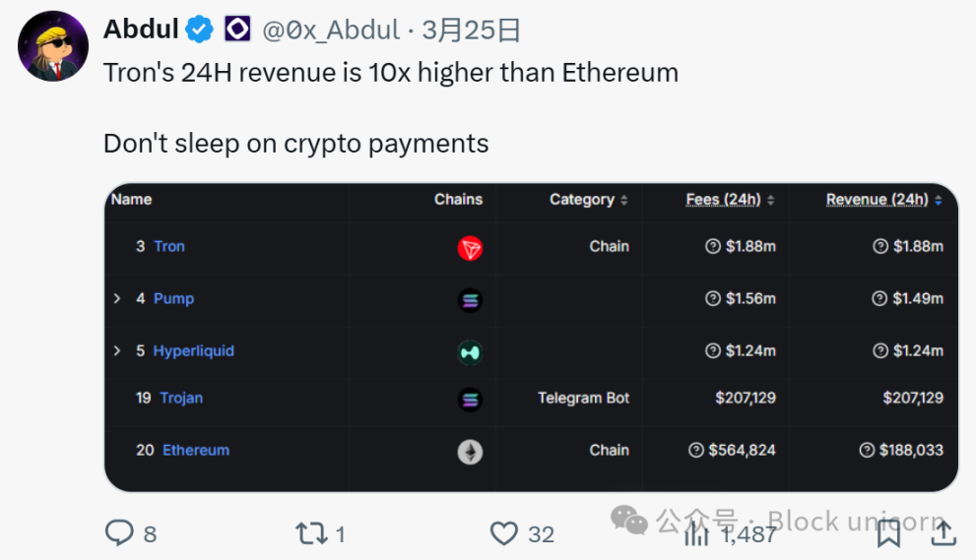Viewport: 976px width, 560px height.
Task: Sort by Revenue (24h) column
Action: click(x=883, y=200)
